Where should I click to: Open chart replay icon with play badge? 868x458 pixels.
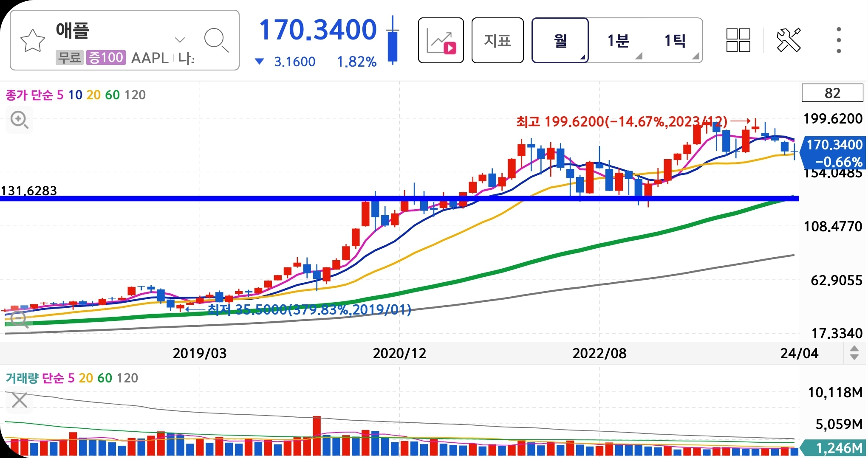(x=441, y=40)
